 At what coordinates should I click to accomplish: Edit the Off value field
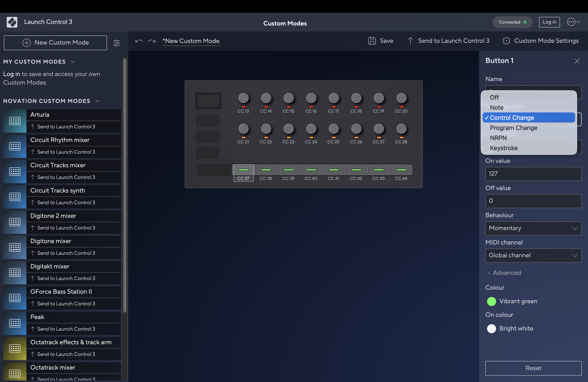pyautogui.click(x=533, y=201)
